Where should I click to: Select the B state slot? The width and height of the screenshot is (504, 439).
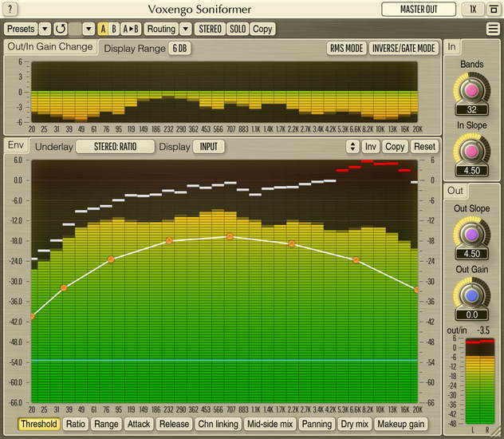(114, 29)
